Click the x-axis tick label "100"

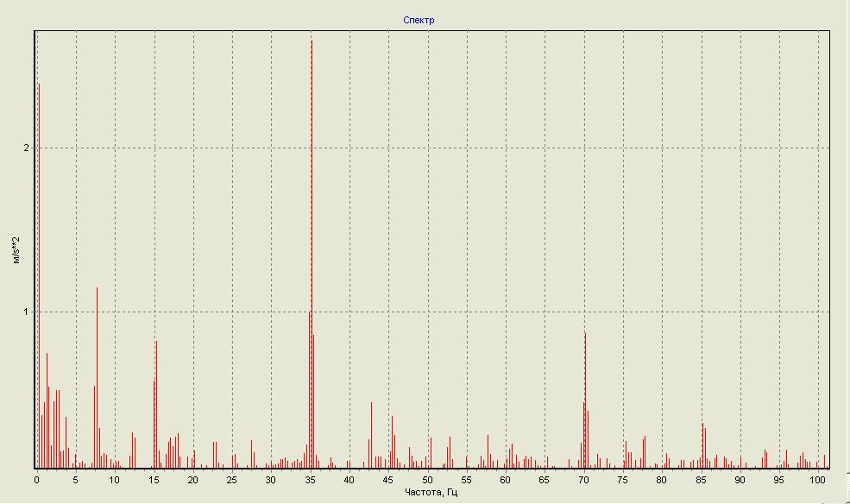click(817, 480)
